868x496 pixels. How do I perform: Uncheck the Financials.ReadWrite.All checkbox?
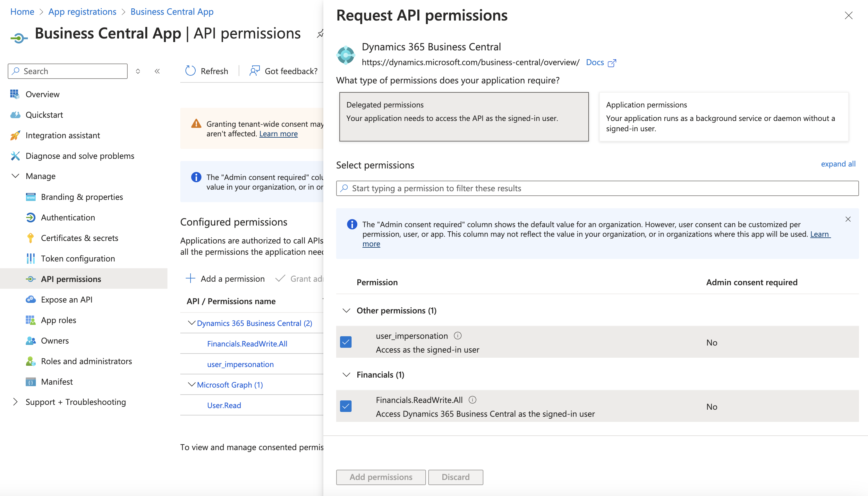tap(346, 406)
